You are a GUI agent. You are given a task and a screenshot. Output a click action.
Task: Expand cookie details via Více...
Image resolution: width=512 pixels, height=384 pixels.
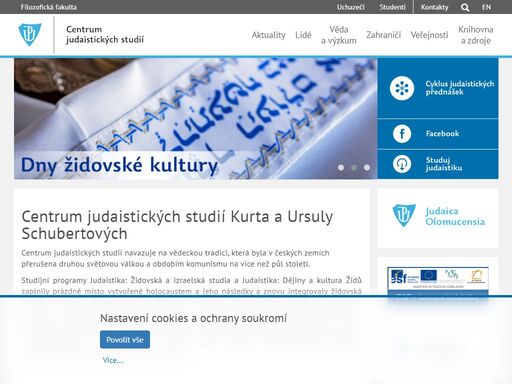pyautogui.click(x=113, y=360)
